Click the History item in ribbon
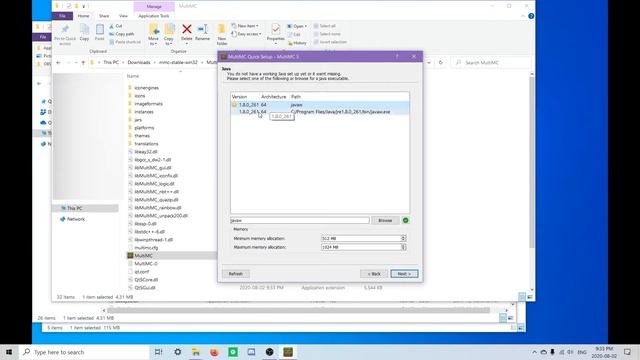The image size is (640, 360). (x=297, y=42)
